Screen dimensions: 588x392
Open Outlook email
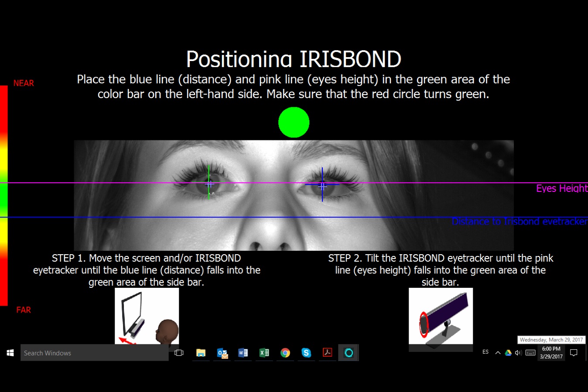[222, 353]
